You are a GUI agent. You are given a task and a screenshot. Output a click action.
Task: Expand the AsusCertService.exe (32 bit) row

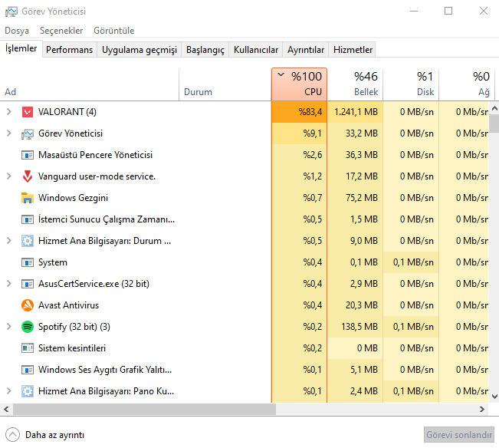(9, 284)
